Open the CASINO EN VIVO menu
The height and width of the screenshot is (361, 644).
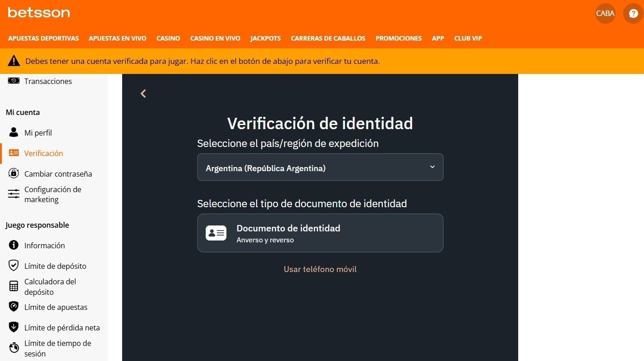tap(215, 38)
